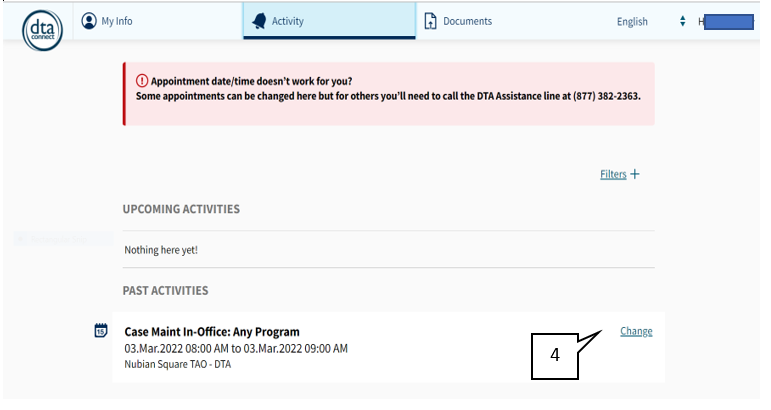Click the My Info person icon

tap(89, 21)
